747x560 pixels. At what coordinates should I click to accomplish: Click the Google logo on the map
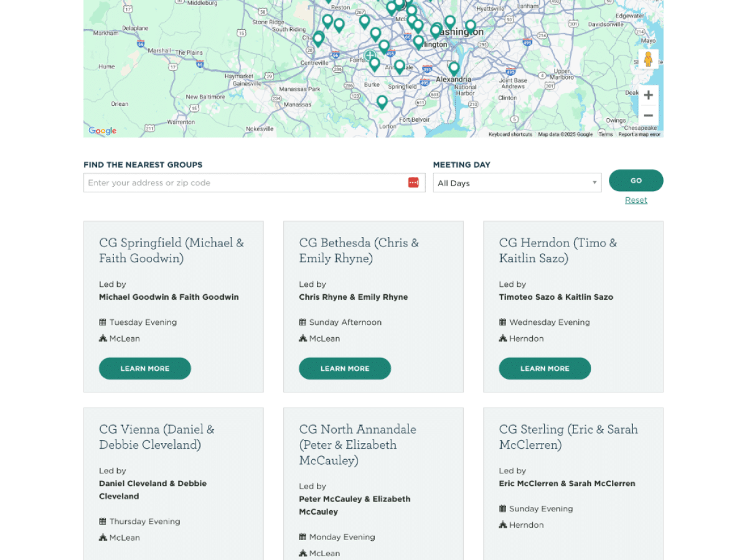(103, 131)
